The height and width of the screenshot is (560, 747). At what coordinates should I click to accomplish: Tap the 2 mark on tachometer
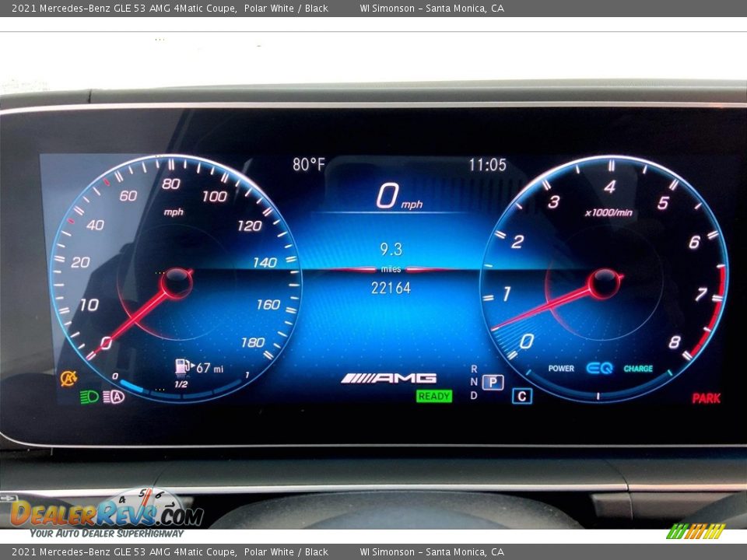[x=518, y=241]
